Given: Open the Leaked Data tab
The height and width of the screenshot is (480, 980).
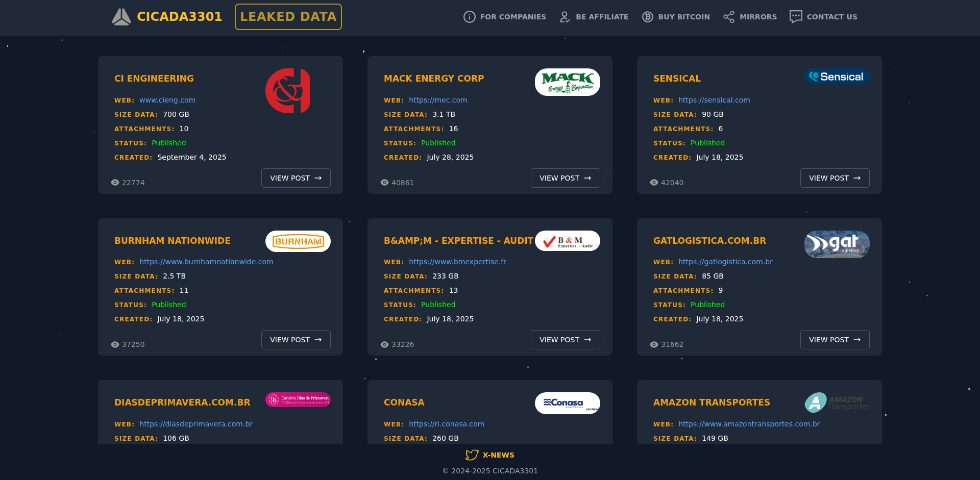Looking at the screenshot, I should (288, 17).
